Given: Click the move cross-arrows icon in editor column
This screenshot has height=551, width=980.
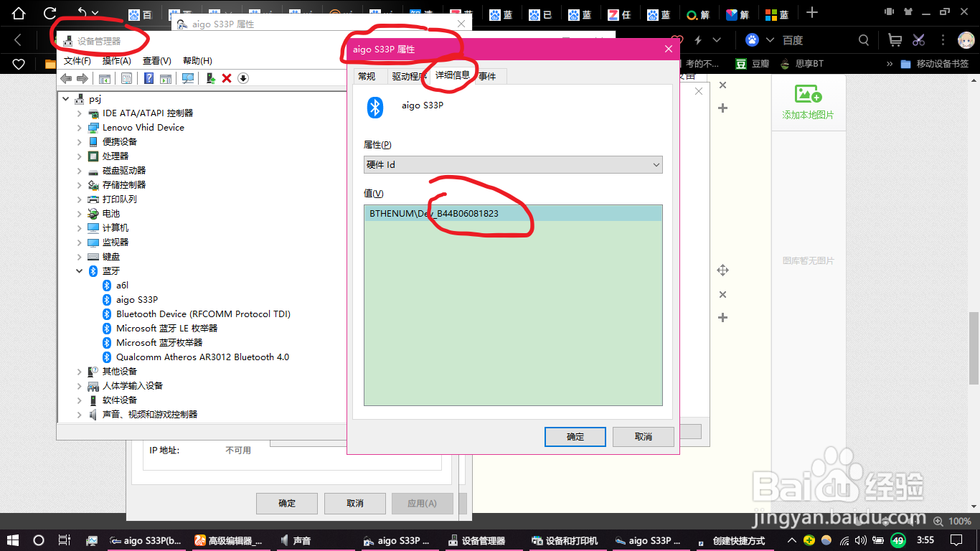Looking at the screenshot, I should point(722,270).
